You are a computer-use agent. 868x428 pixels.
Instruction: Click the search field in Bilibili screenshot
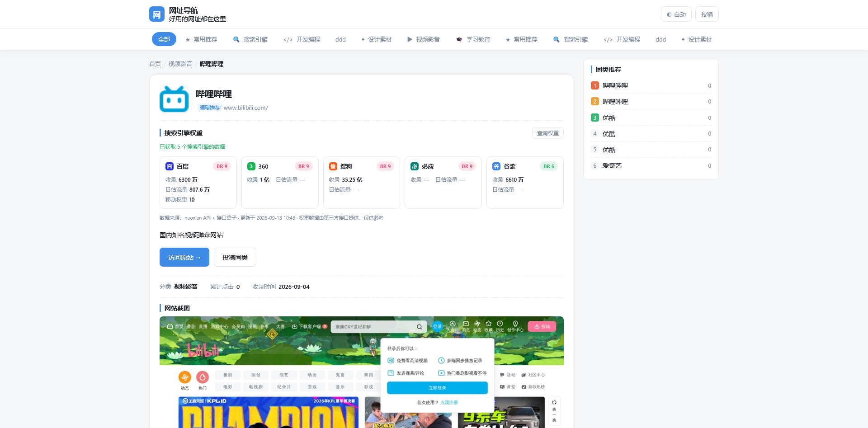click(379, 327)
